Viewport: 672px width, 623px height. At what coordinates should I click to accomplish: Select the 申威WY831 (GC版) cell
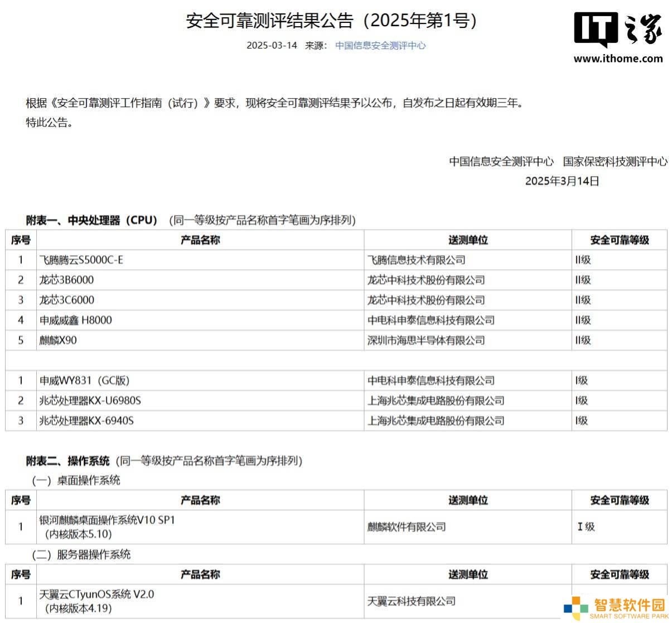click(x=200, y=381)
